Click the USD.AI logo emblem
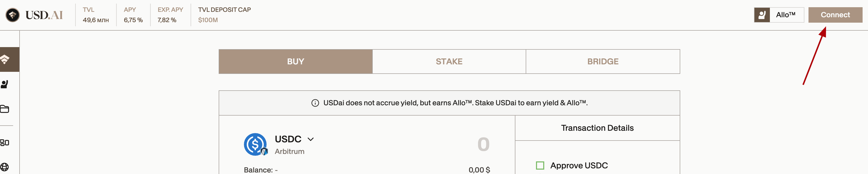Viewport: 868px width, 174px height. click(13, 15)
